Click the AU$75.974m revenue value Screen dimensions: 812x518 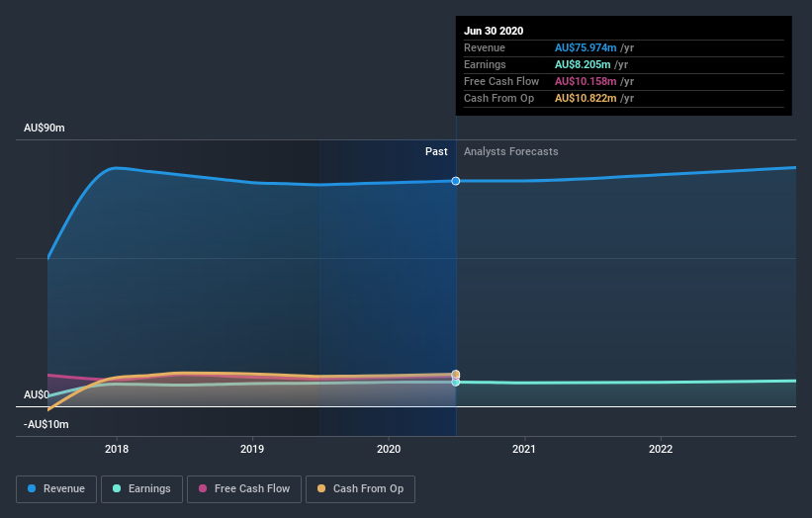coord(586,47)
